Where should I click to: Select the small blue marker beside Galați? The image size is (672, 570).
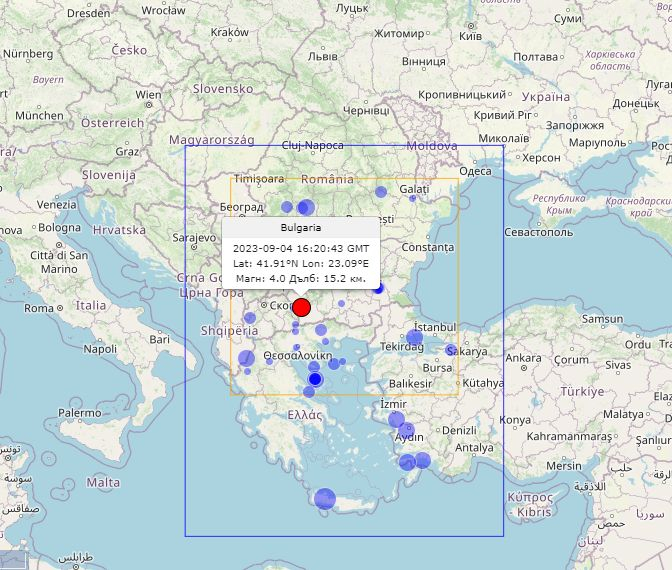tap(412, 198)
